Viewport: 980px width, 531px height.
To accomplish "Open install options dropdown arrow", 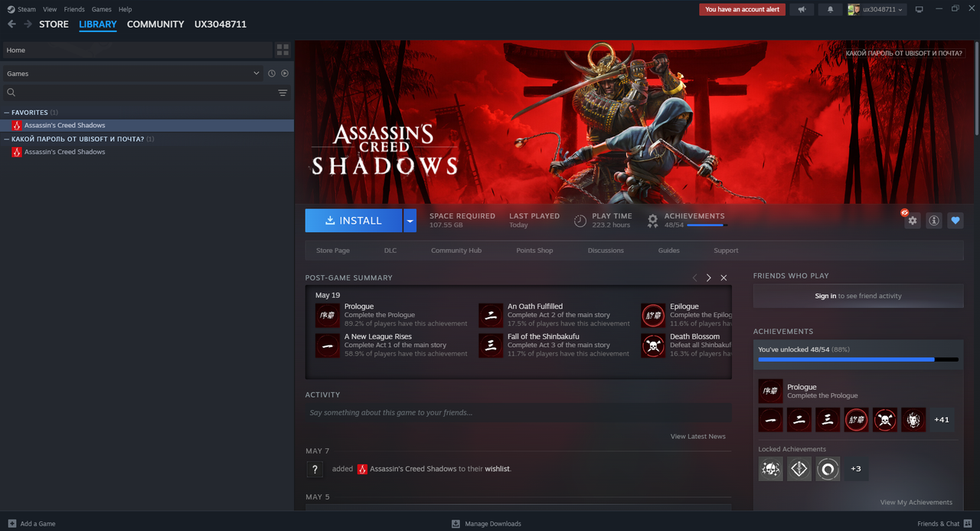I will [410, 221].
